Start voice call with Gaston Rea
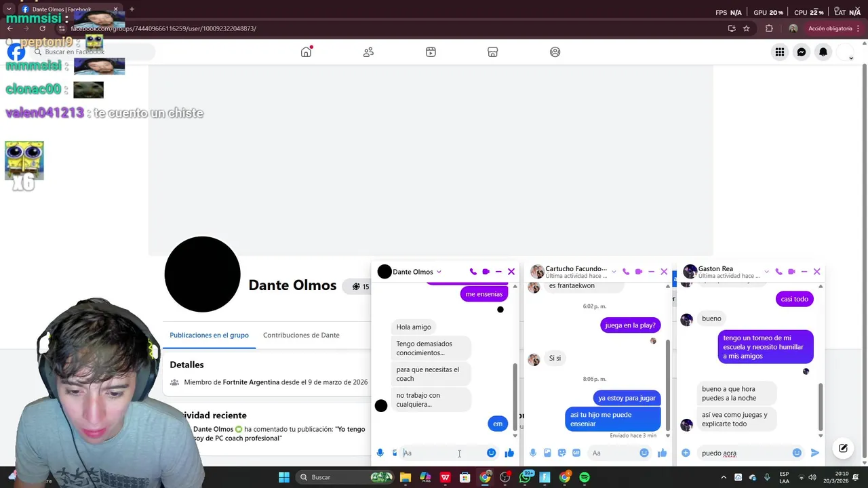Viewport: 868px width, 488px height. click(x=778, y=272)
